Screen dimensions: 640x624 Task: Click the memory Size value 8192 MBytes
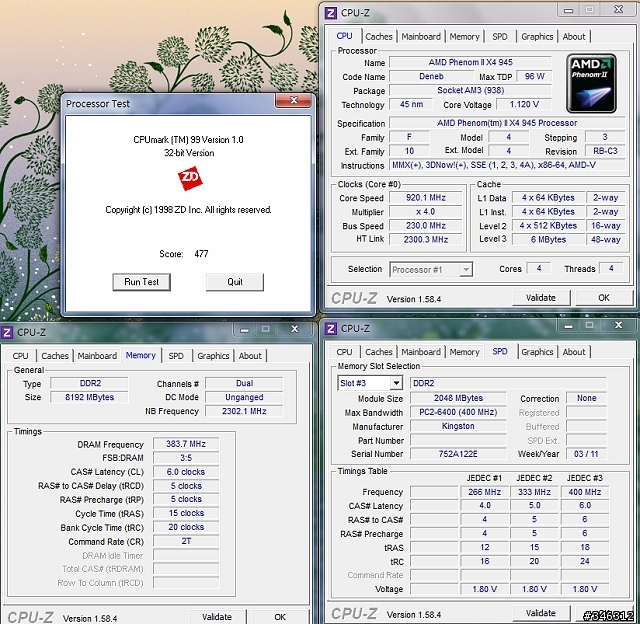click(89, 397)
